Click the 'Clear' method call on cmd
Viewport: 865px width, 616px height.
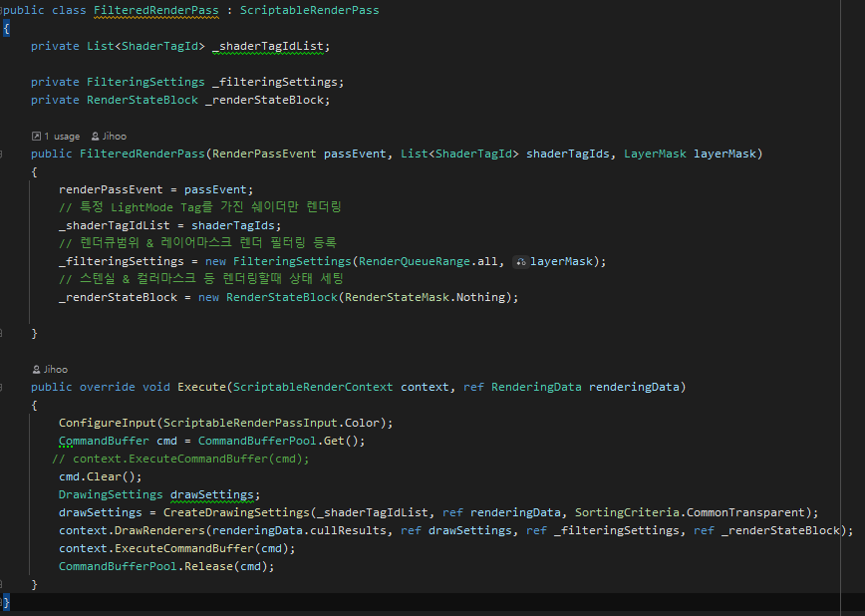pos(104,476)
